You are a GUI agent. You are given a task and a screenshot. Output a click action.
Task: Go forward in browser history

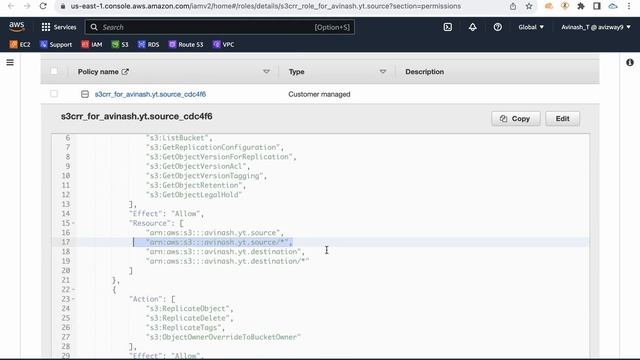point(27,6)
